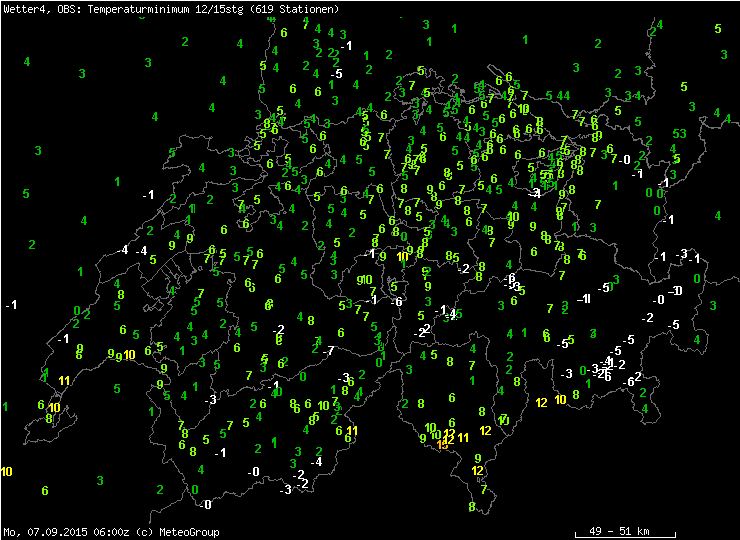Select the yellow 11 above the 6 and 10
The height and width of the screenshot is (540, 740).
click(64, 381)
